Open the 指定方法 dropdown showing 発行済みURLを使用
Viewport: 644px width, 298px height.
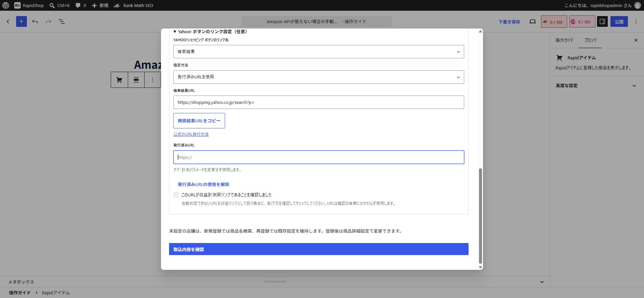coord(319,77)
